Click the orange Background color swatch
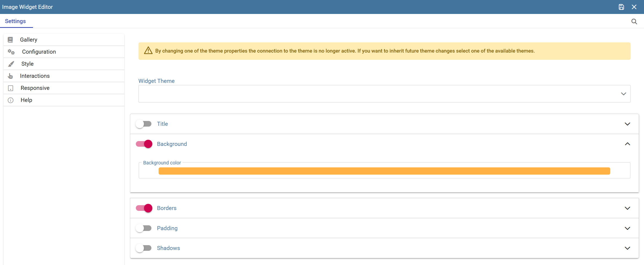Viewport: 644px width, 265px height. coord(384,171)
